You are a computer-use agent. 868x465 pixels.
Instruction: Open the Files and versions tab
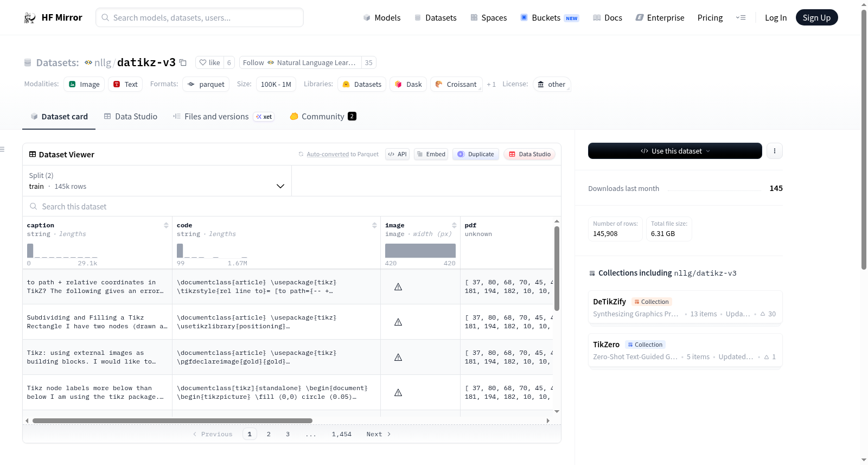[x=224, y=116]
